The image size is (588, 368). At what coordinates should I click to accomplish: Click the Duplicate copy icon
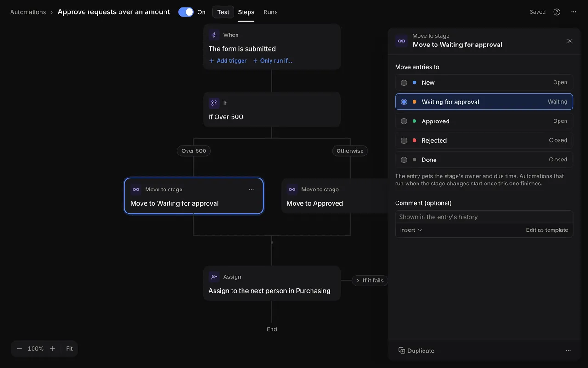click(401, 351)
